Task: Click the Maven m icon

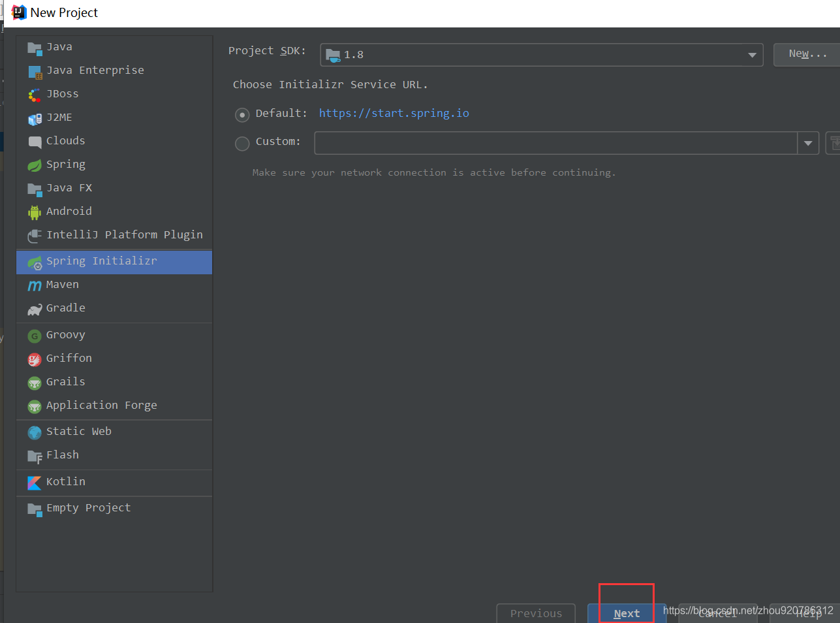Action: [35, 285]
